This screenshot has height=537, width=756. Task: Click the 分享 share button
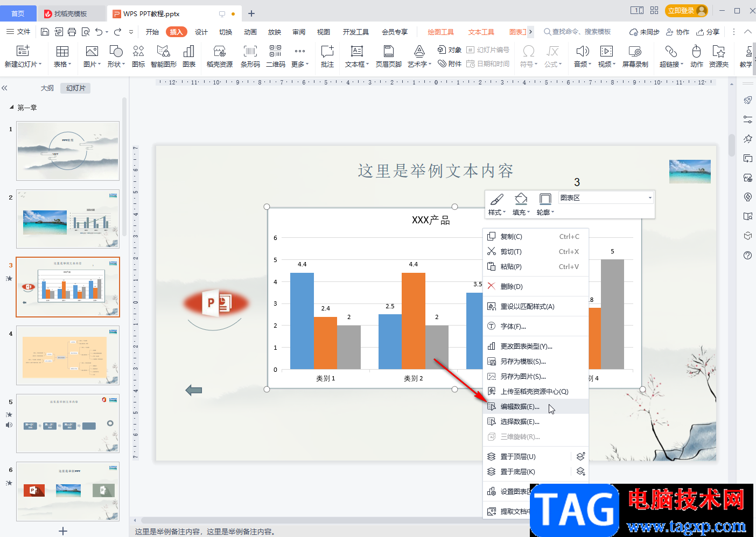pos(708,32)
